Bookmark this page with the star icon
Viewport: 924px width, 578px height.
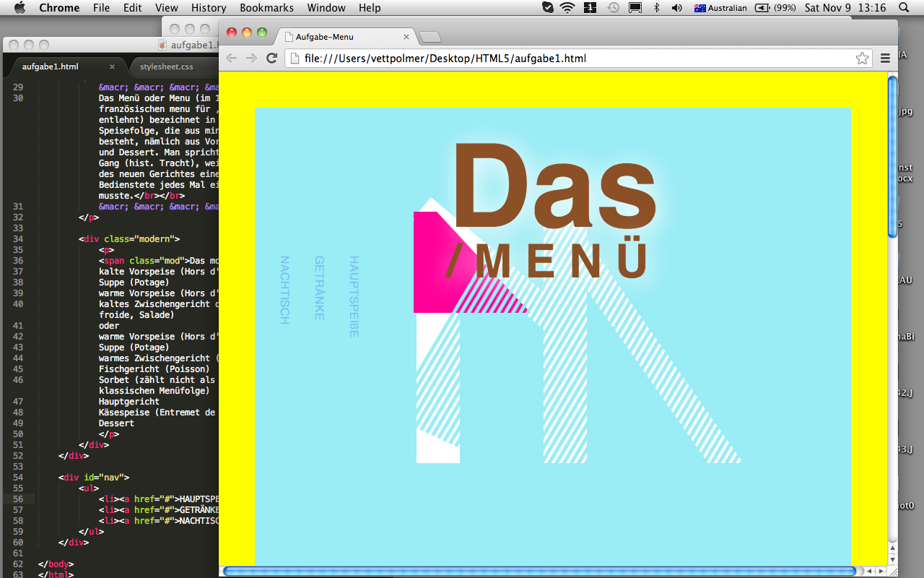[x=862, y=59]
